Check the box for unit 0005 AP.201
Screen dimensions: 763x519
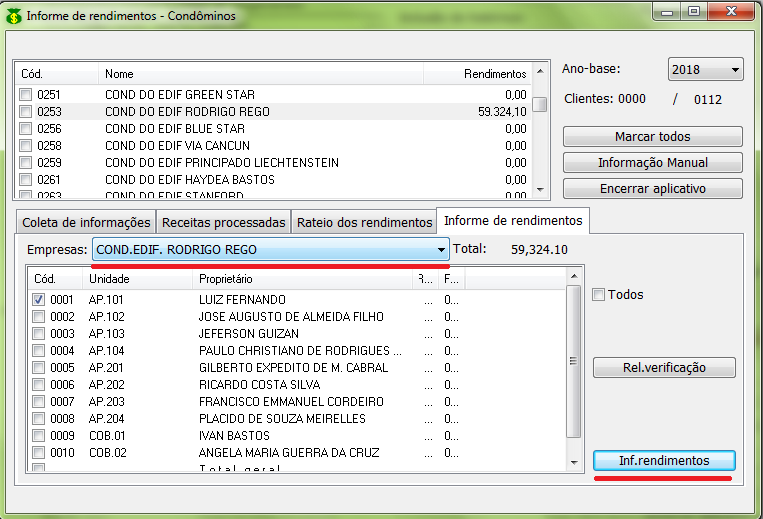(x=39, y=367)
